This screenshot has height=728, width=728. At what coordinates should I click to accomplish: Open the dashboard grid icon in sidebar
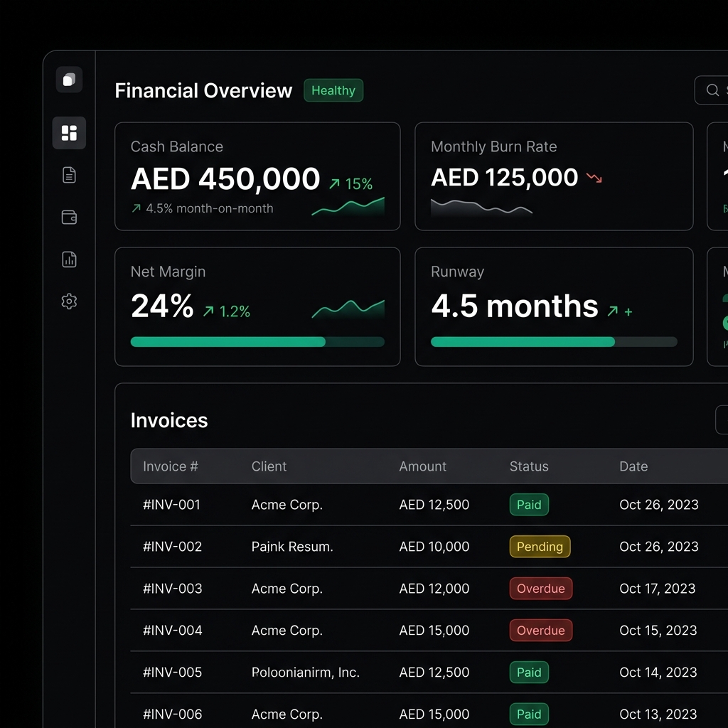[69, 133]
